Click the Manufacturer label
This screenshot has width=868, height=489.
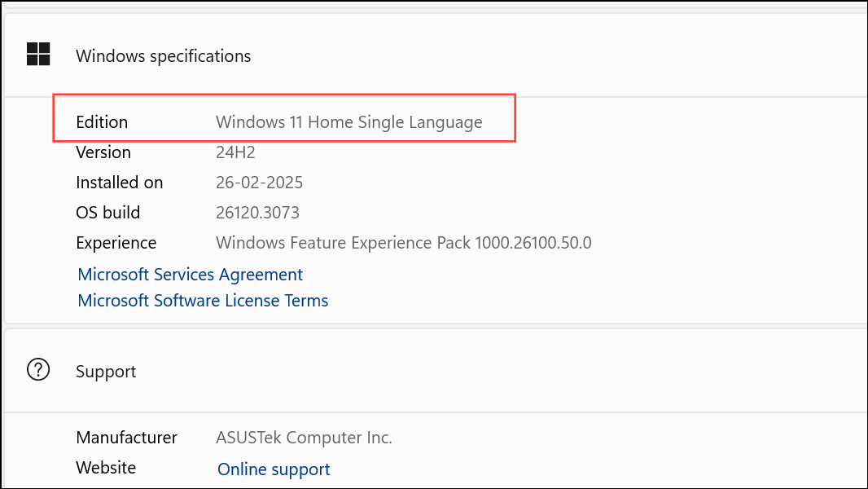(x=126, y=438)
